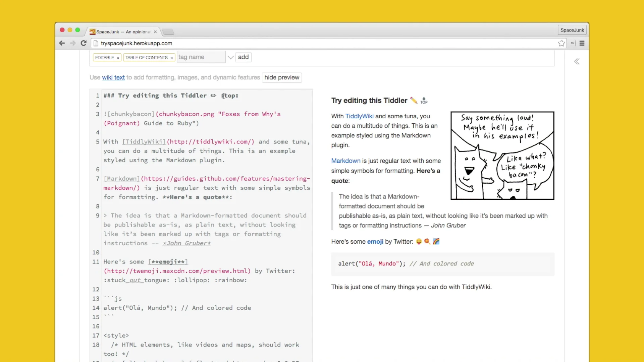The height and width of the screenshot is (362, 644).
Task: Click into the tag name input field
Action: 201,57
